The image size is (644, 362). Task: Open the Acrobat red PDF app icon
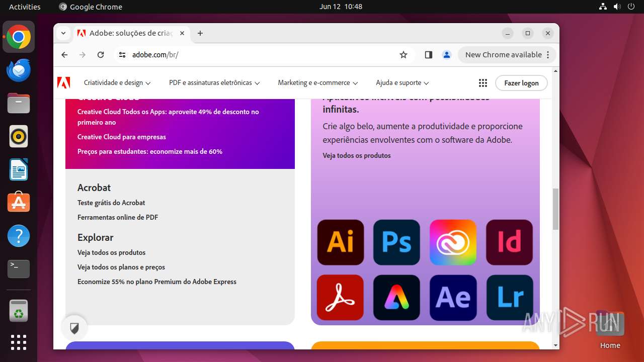coord(341,298)
